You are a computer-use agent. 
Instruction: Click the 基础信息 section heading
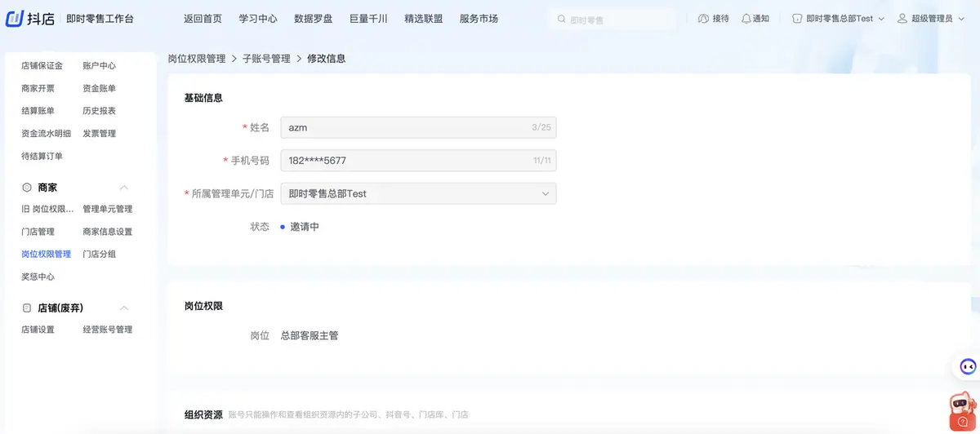(x=203, y=98)
